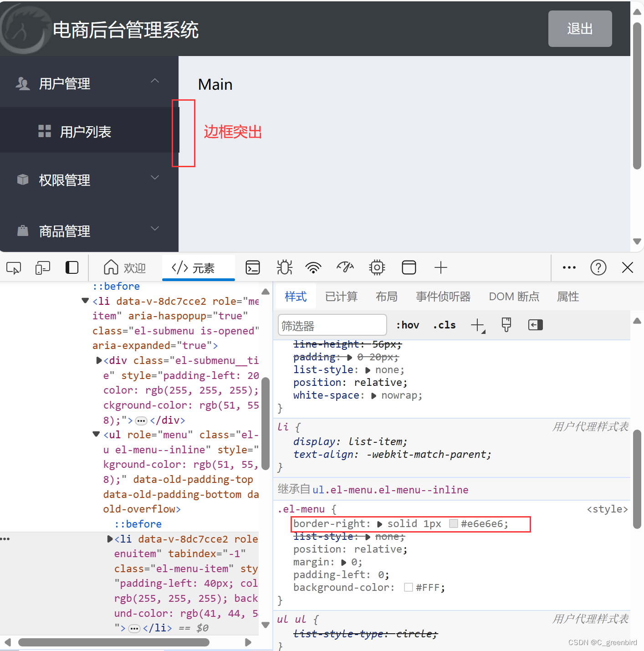The height and width of the screenshot is (651, 644).
Task: Open the Application panel icon
Action: (x=409, y=267)
